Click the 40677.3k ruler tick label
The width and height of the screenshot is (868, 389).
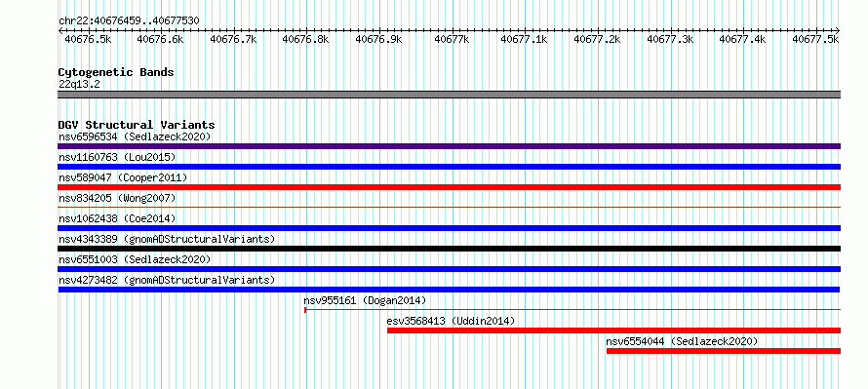670,39
